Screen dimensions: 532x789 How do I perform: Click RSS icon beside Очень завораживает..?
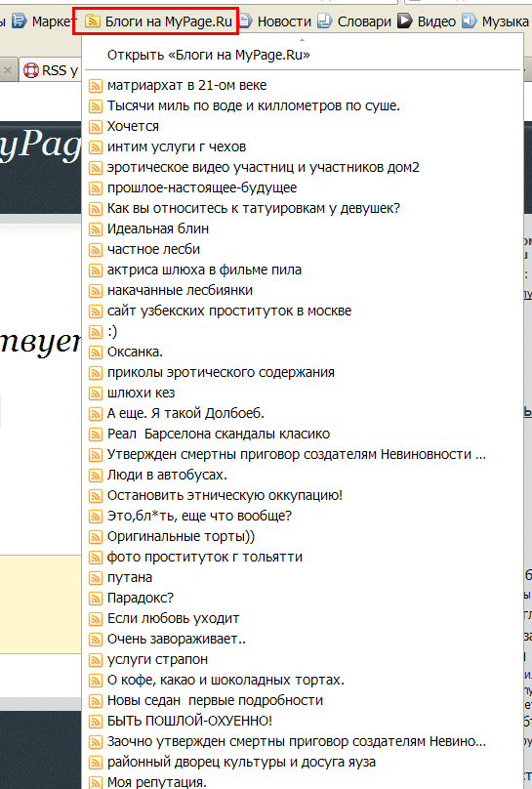96,640
